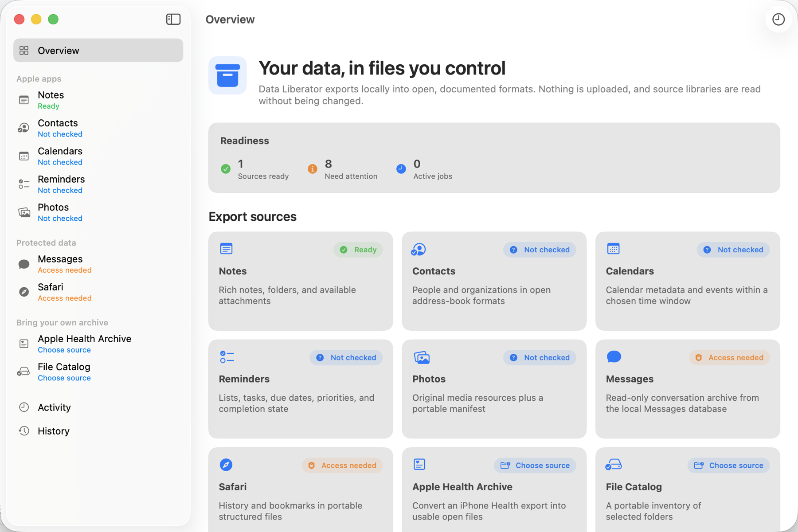
Task: Click the Calendars icon in the sidebar
Action: pyautogui.click(x=24, y=156)
